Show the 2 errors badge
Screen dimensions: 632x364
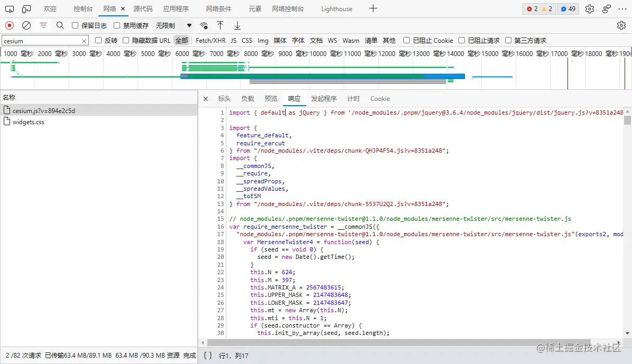533,9
